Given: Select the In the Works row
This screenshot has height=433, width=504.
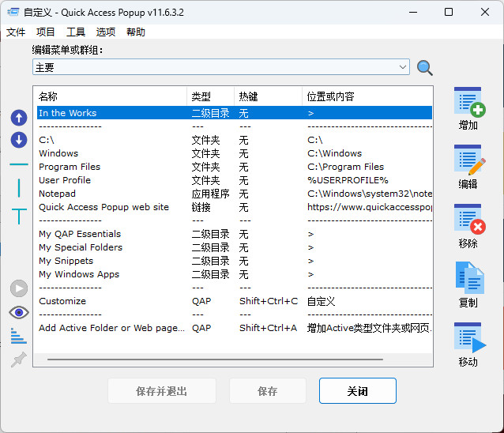Looking at the screenshot, I should coord(235,113).
